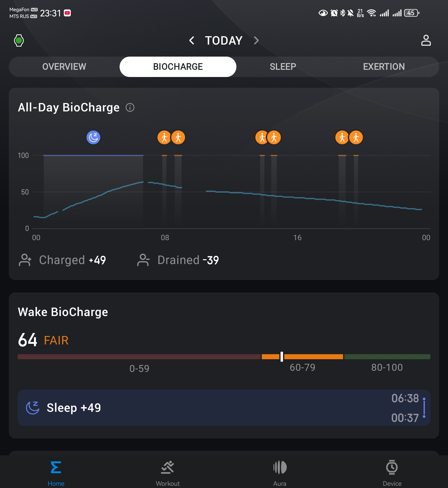The height and width of the screenshot is (488, 448).
Task: Tap the blue sleep moon marker
Action: pos(93,137)
